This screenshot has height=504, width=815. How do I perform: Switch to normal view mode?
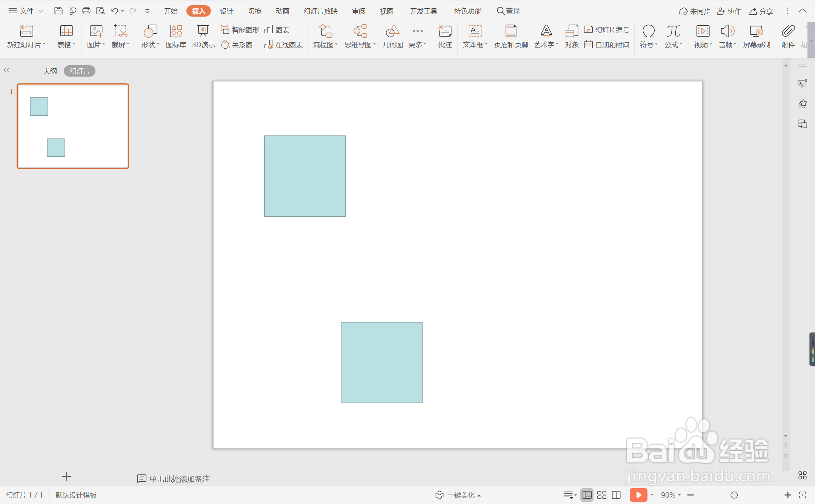(587, 495)
